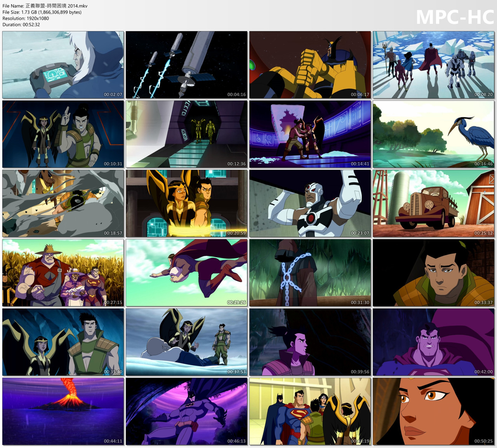Select the thumbnail stamped 00:39:56

310,342
